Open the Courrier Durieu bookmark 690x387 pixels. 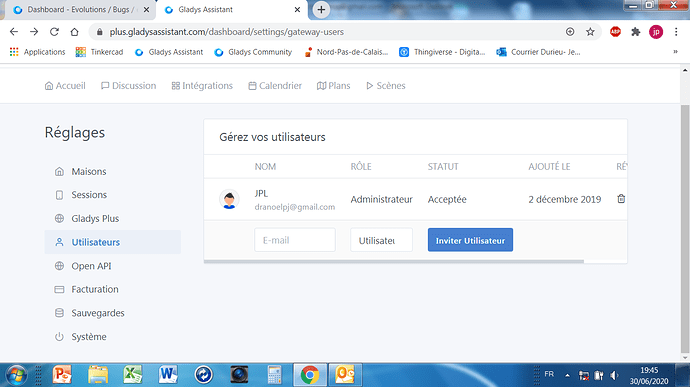(538, 52)
